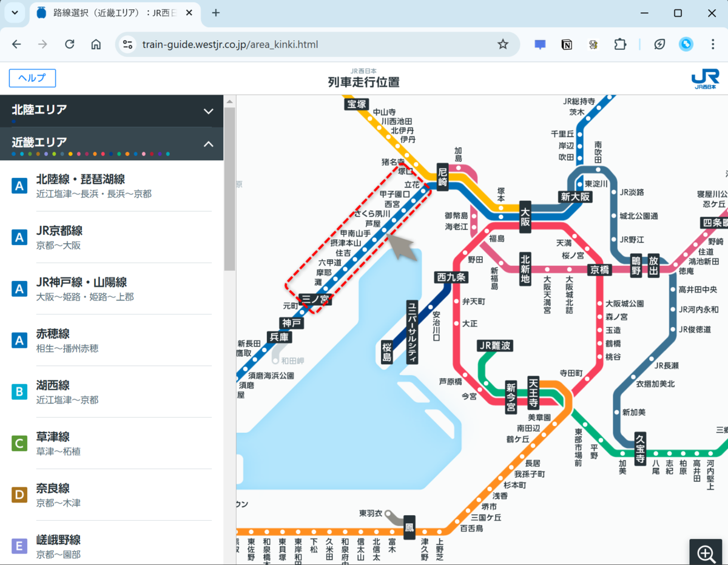Click 四条畷 station label
The width and height of the screenshot is (728, 565).
pos(715,222)
